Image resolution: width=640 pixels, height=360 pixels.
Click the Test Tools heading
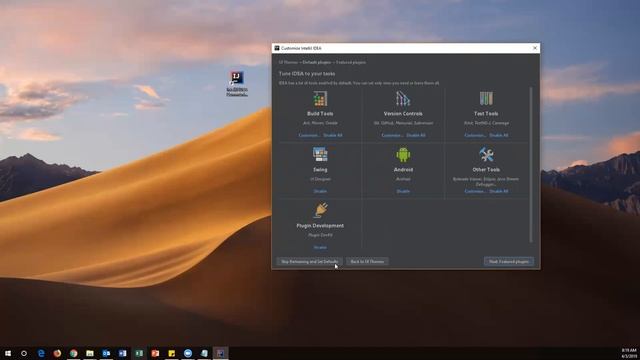tap(486, 114)
